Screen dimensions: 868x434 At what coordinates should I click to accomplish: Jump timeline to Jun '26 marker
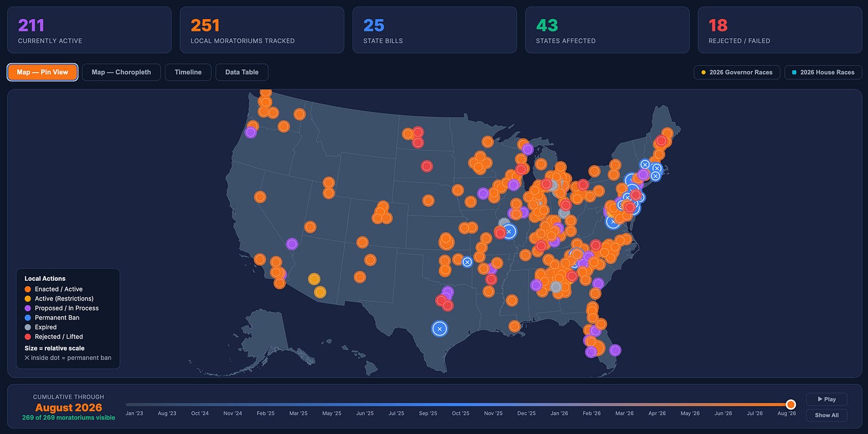(723, 413)
